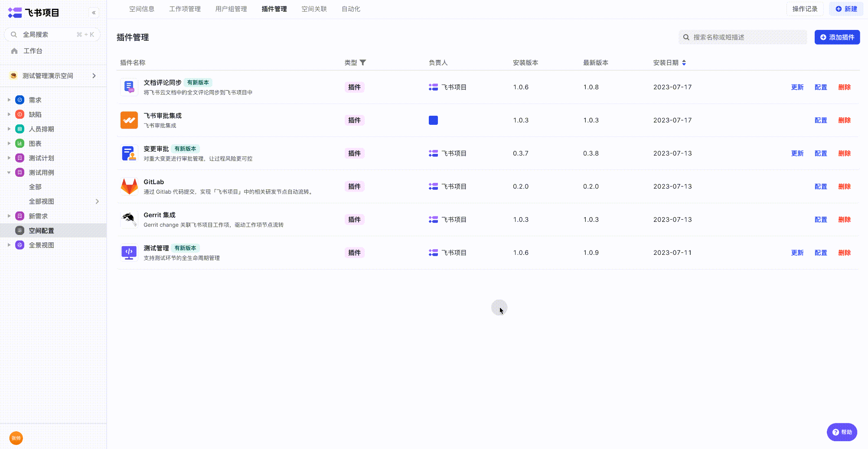
Task: Expand the 全景视图 tree node
Action: click(x=9, y=245)
